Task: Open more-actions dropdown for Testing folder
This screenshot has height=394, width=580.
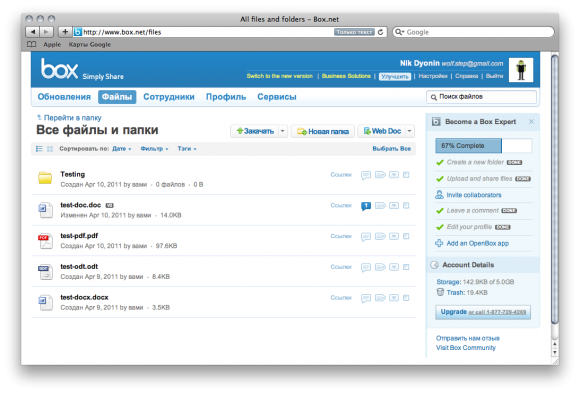Action: tap(394, 175)
